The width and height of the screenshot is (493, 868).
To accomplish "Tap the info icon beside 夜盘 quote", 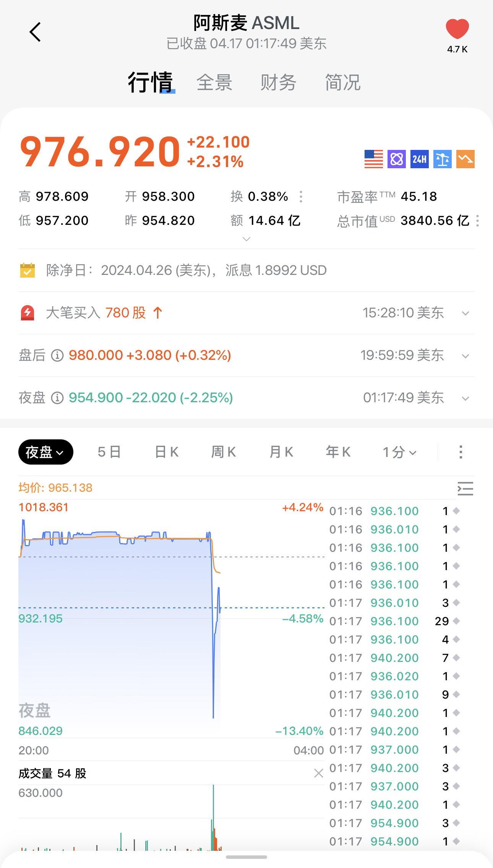I will (x=57, y=398).
